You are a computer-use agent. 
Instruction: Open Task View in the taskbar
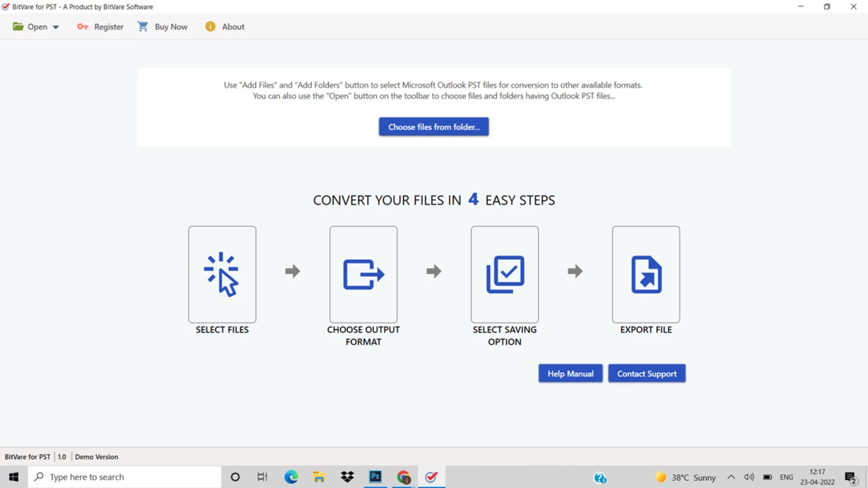262,477
